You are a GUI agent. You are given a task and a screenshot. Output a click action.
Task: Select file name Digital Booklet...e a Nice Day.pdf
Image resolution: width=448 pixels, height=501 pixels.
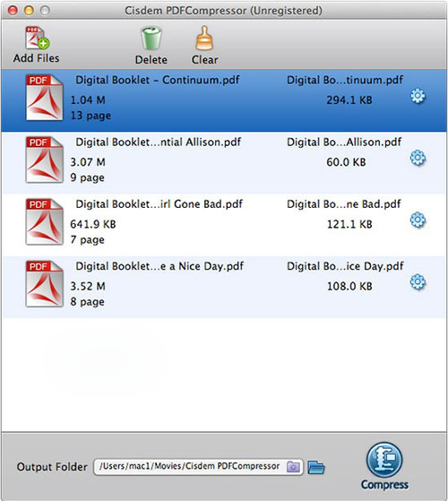(x=159, y=266)
